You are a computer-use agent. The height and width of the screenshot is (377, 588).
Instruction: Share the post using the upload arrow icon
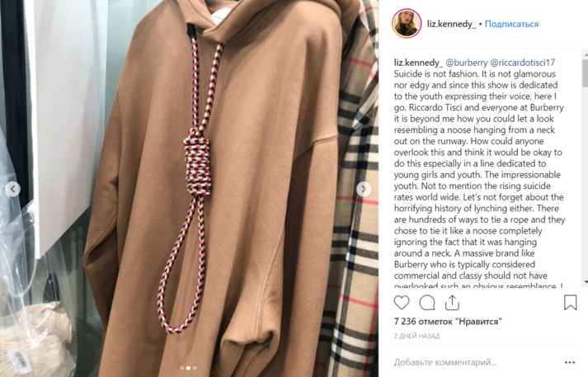pyautogui.click(x=452, y=303)
